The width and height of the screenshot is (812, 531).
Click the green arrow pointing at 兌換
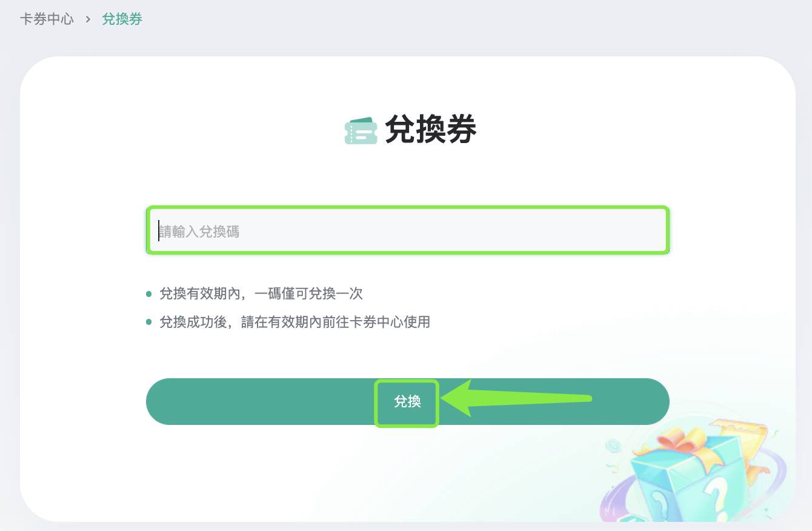coord(516,398)
